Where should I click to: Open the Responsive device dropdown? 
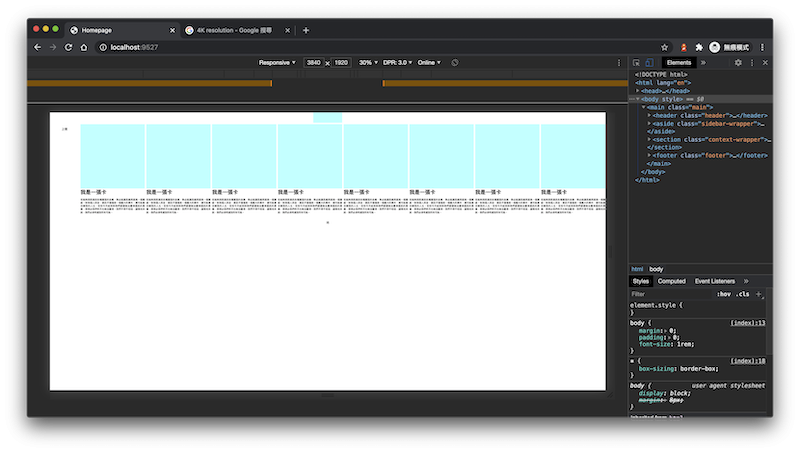pos(277,62)
